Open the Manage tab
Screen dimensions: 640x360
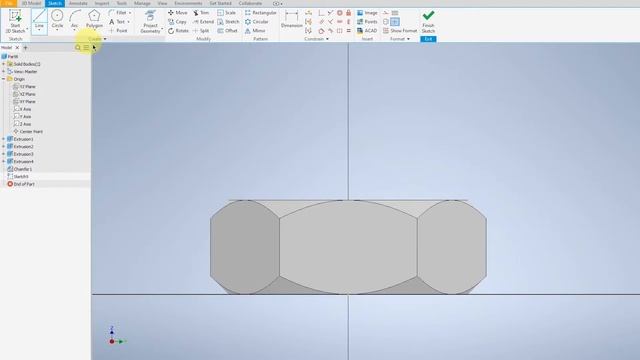pos(142,3)
